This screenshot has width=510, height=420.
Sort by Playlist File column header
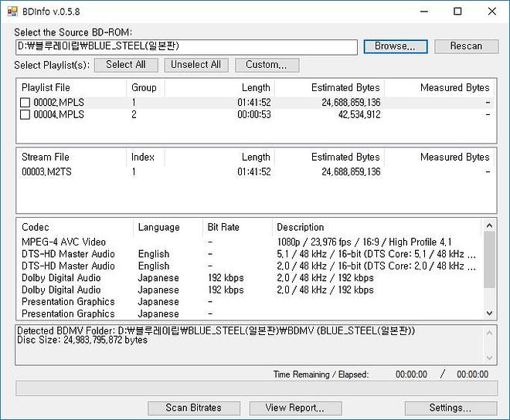point(46,88)
